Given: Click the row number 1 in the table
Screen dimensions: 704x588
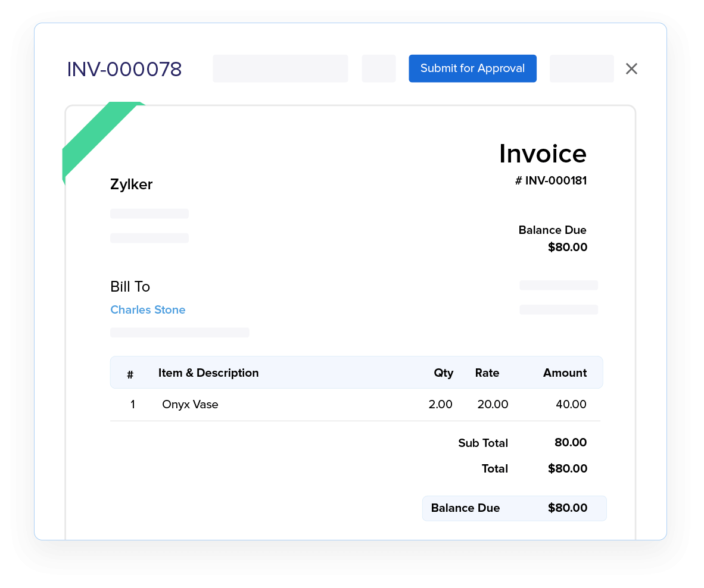Looking at the screenshot, I should 132,404.
